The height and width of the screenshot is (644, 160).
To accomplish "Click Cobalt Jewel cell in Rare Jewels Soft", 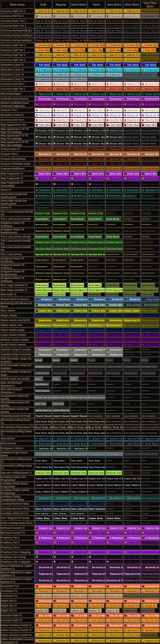I will click(x=43, y=311).
